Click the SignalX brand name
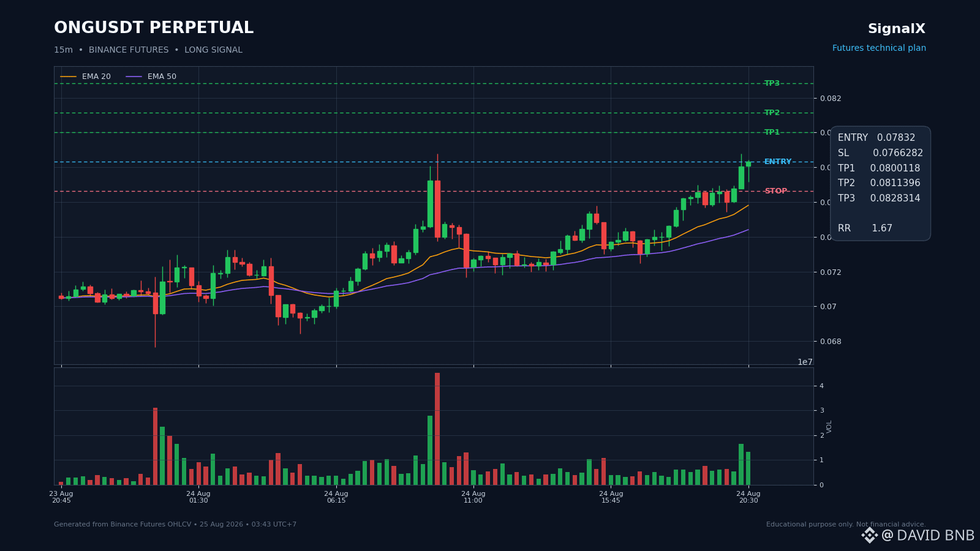980x551 pixels. pos(897,29)
